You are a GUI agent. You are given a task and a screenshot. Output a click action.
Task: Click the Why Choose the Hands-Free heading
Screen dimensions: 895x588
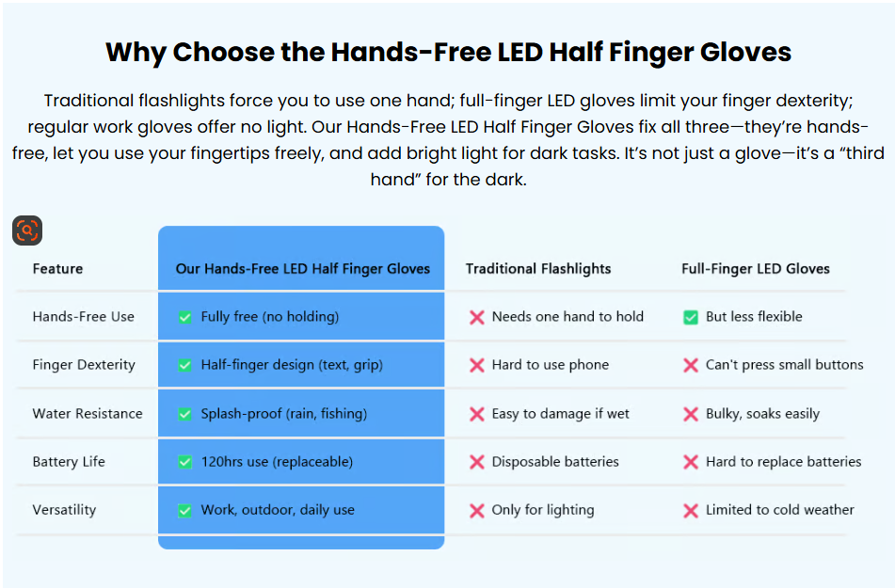coord(448,52)
